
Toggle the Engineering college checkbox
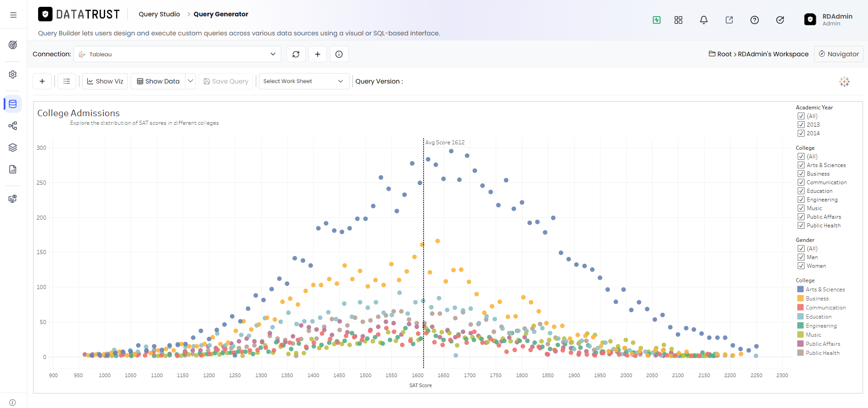(x=801, y=200)
